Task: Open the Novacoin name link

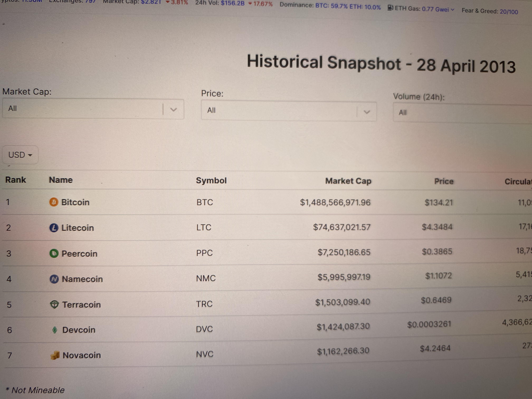Action: [x=82, y=355]
